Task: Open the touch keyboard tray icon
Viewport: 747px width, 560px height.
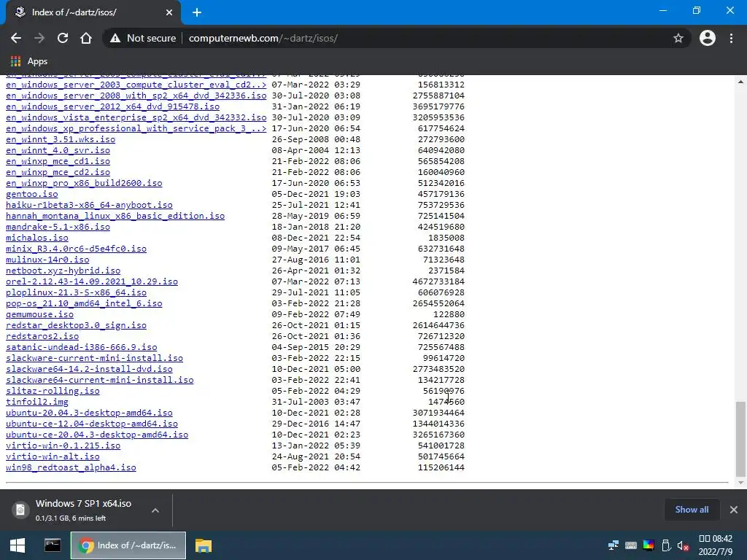Action: pos(631,545)
